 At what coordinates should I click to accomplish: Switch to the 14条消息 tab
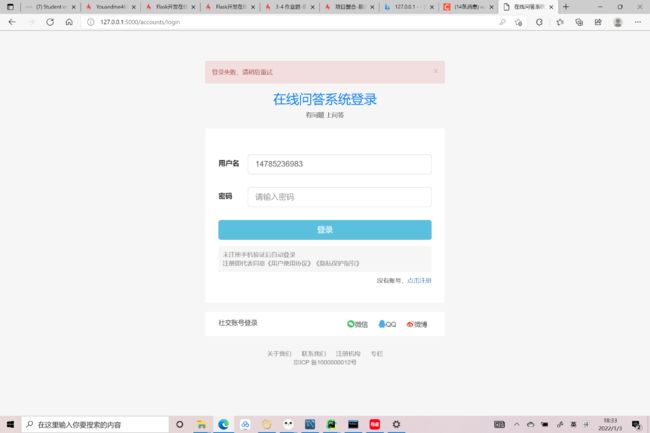(x=468, y=7)
